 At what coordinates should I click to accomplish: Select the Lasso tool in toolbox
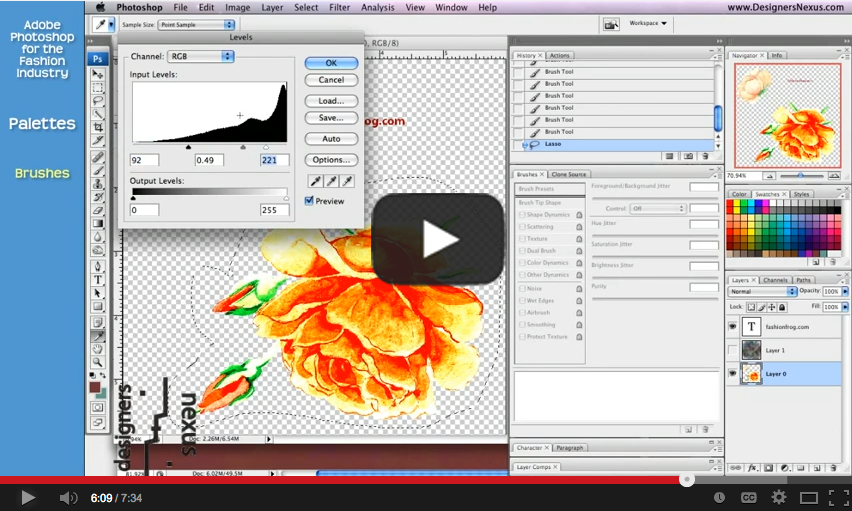pyautogui.click(x=98, y=101)
